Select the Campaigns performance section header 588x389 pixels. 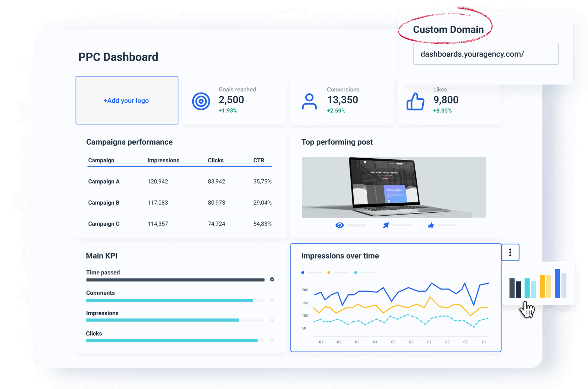click(129, 142)
